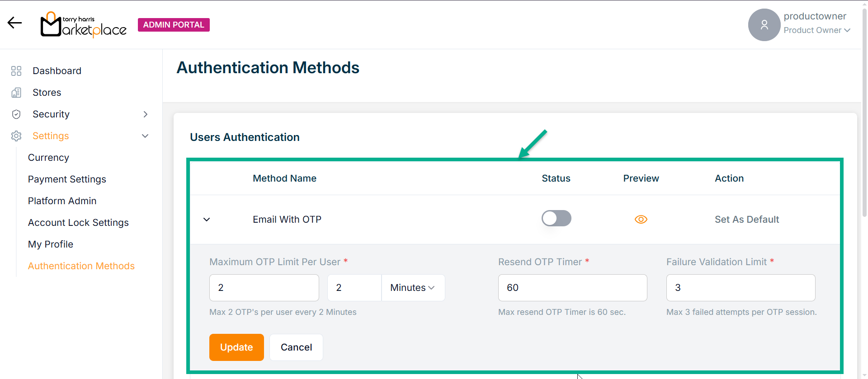Open the Product Owner role dropdown
This screenshot has height=379, width=868.
(x=817, y=30)
